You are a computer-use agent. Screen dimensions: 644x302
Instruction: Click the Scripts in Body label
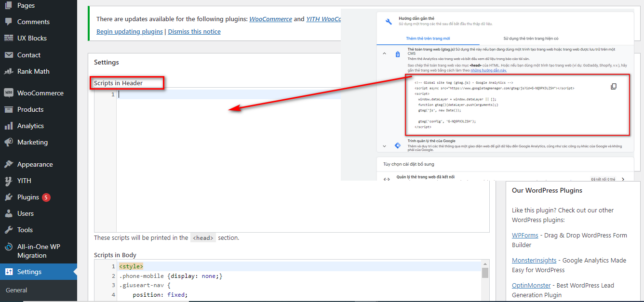(x=115, y=255)
